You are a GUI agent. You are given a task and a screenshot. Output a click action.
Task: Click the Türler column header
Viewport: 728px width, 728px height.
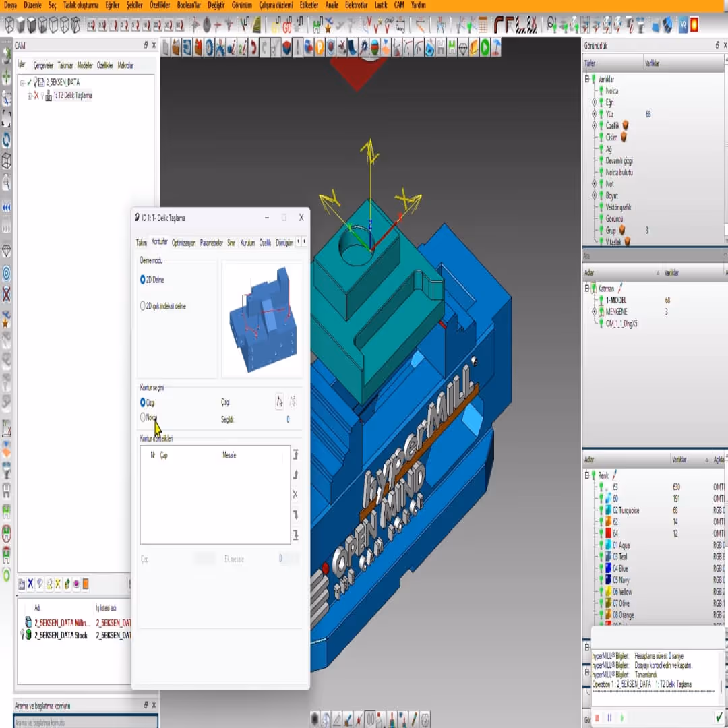613,63
